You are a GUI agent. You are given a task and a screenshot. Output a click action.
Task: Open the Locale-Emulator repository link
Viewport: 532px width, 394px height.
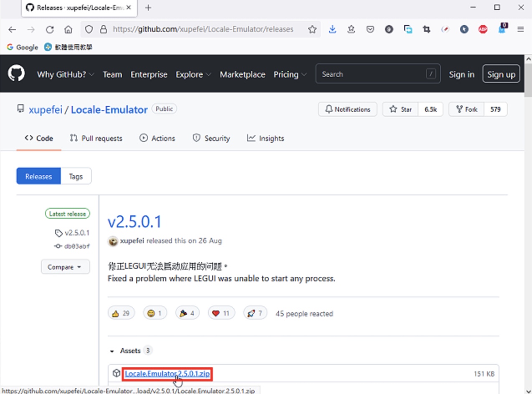click(109, 109)
